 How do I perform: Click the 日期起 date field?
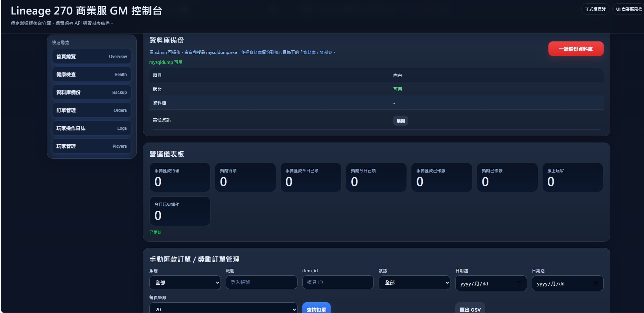[x=491, y=283]
